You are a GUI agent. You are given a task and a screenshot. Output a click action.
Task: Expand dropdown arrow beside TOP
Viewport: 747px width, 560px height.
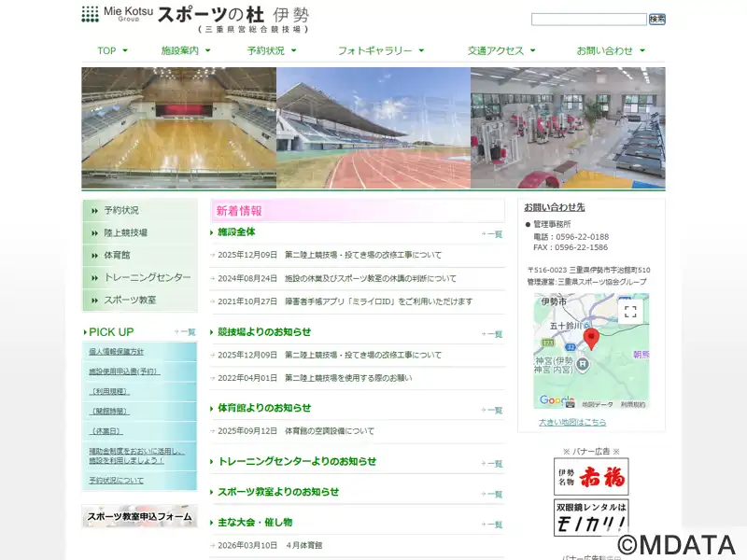tap(125, 50)
